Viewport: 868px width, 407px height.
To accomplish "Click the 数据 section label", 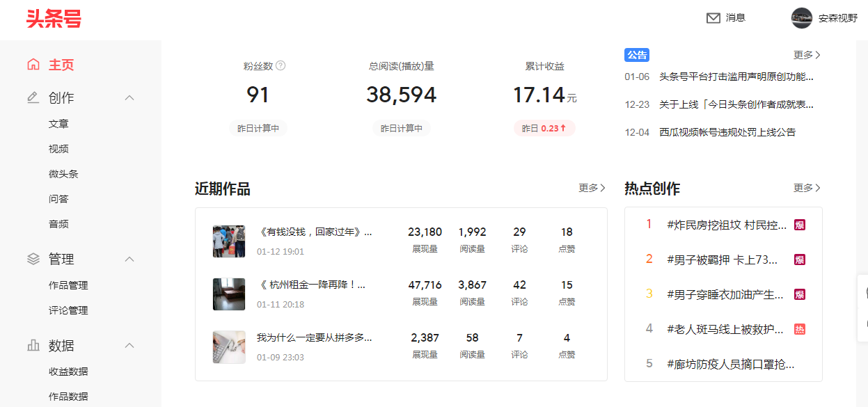I will pyautogui.click(x=61, y=346).
